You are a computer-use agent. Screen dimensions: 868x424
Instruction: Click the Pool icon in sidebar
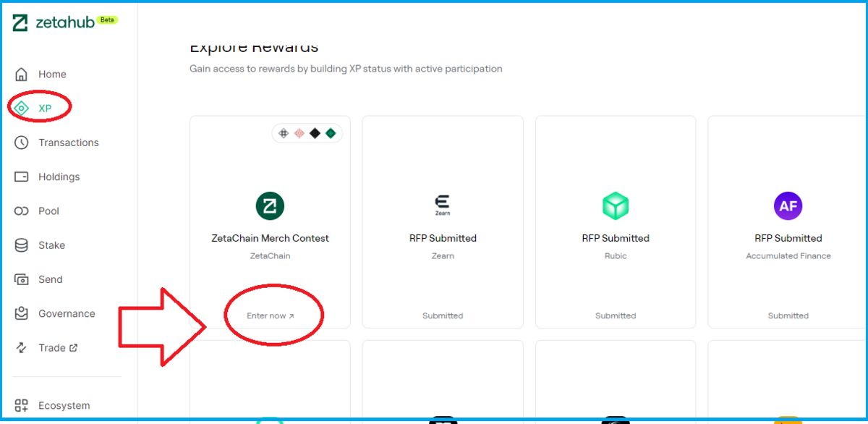22,211
